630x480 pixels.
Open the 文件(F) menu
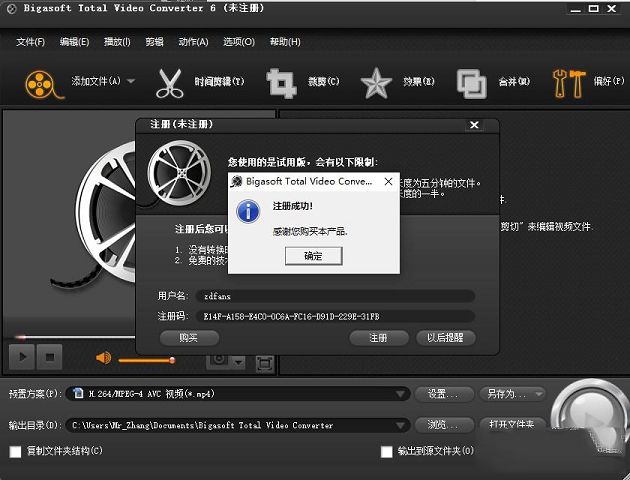31,42
